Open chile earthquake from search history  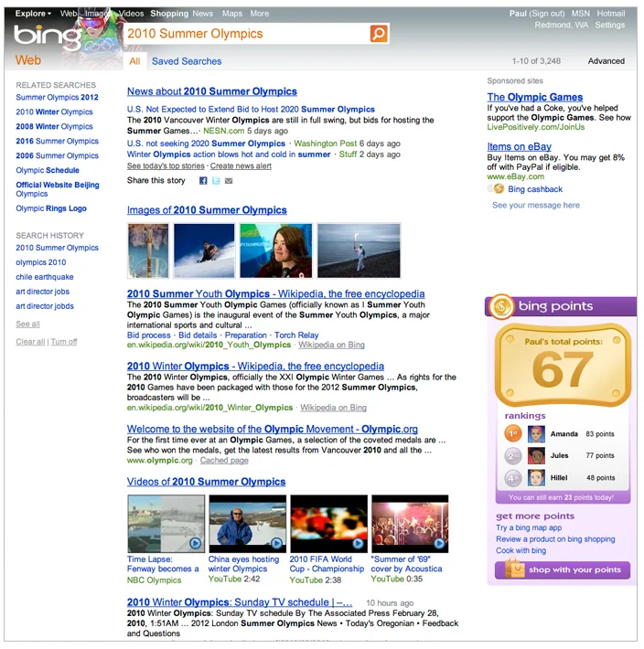(45, 277)
